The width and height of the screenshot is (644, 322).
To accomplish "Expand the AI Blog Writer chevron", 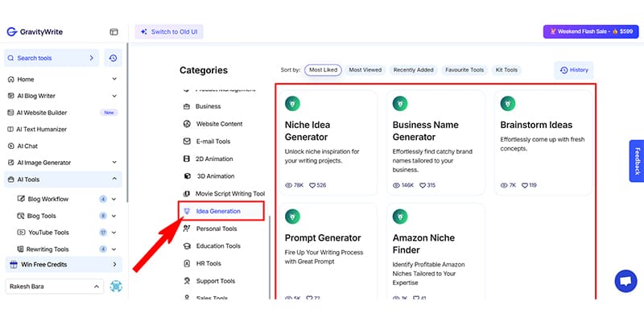I will (x=114, y=96).
